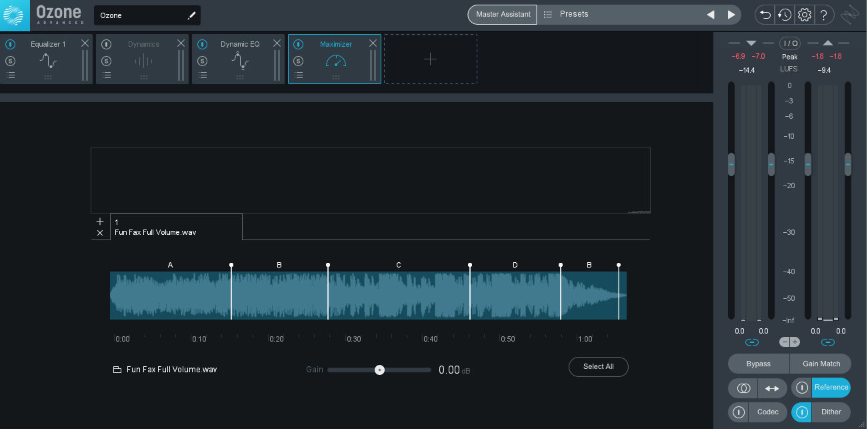Click the undo arrow icon
The height and width of the screenshot is (429, 868).
pos(764,15)
